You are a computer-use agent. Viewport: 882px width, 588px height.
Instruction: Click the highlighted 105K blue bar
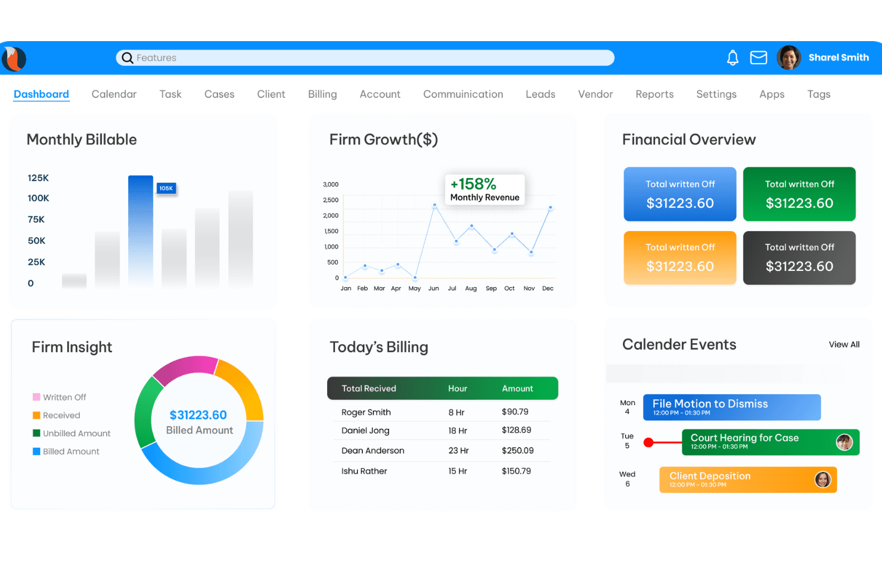[x=141, y=231]
